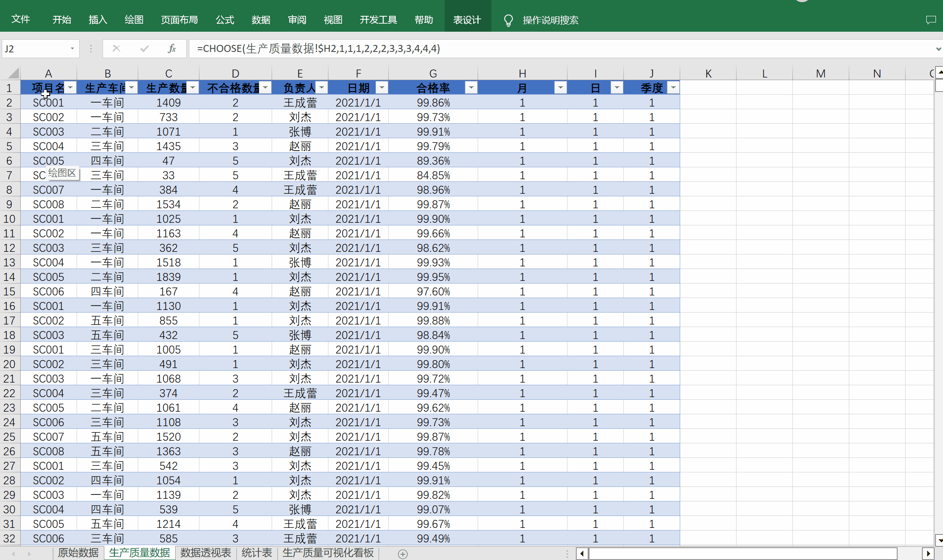Open the 合格率 column filter dropdown
This screenshot has width=943, height=560.
point(471,88)
